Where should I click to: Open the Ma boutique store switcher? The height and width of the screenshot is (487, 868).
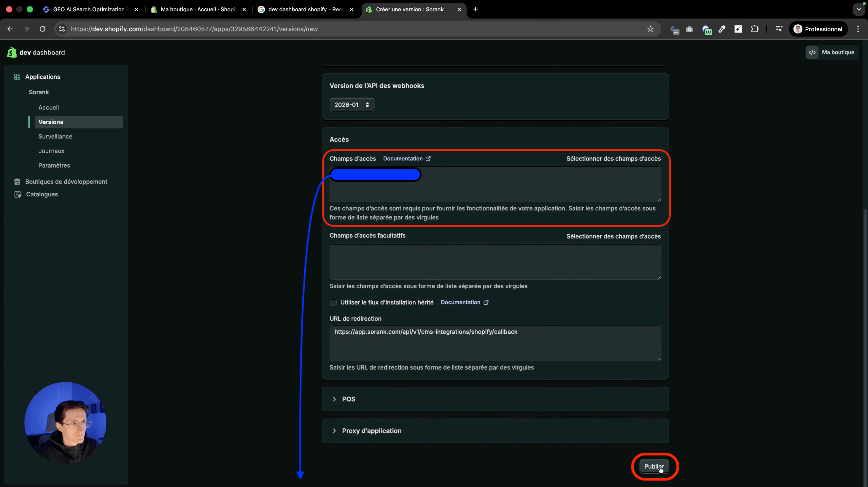tap(832, 52)
